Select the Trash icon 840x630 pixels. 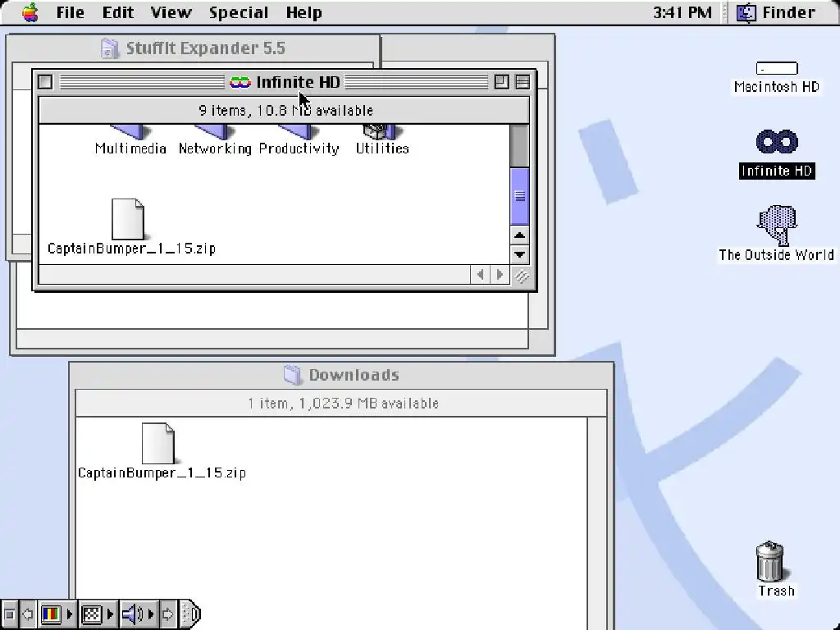(x=770, y=561)
